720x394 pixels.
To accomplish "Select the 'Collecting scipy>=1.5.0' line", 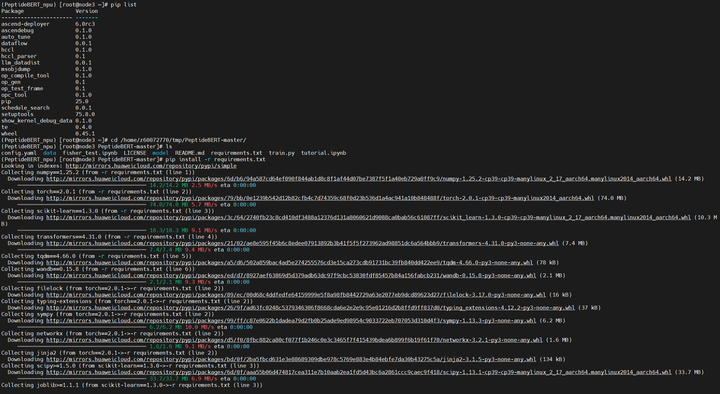I will (130, 366).
